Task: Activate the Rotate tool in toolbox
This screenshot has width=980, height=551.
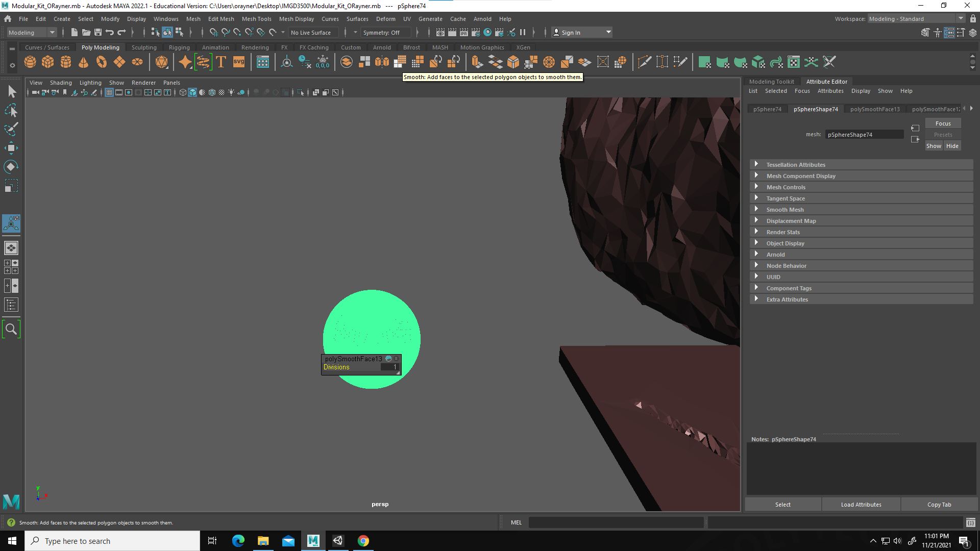Action: [11, 167]
